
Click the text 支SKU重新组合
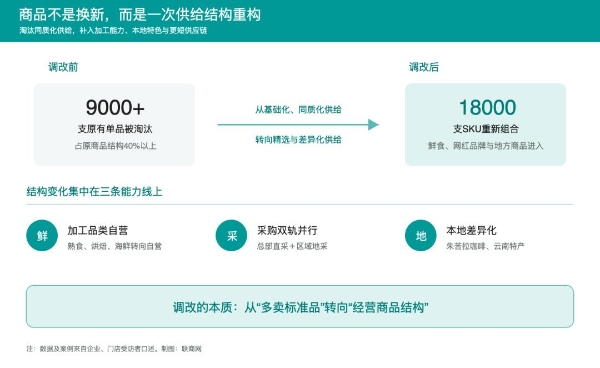[486, 129]
